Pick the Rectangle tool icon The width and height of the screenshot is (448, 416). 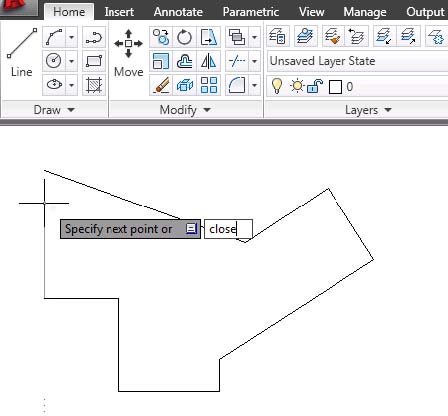pyautogui.click(x=94, y=61)
